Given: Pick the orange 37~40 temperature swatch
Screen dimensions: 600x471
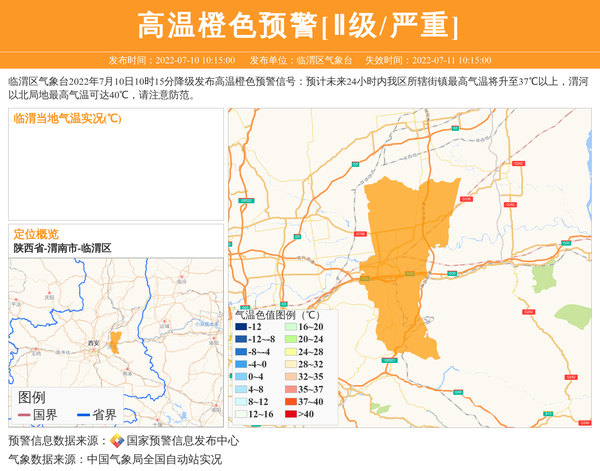Looking at the screenshot, I should coord(291,402).
